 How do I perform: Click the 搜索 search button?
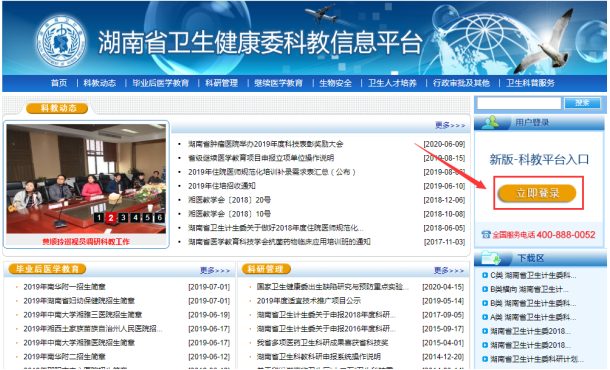tap(582, 103)
